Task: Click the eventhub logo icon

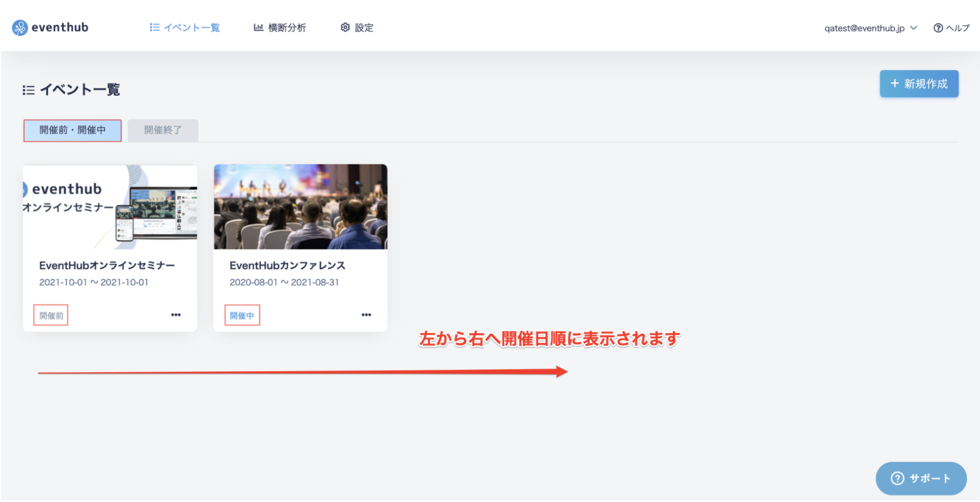Action: (20, 28)
